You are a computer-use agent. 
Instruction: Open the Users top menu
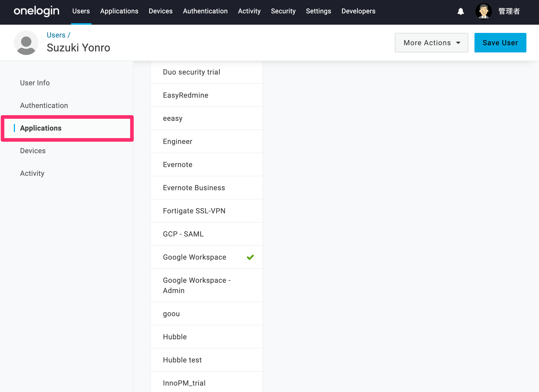tap(81, 11)
